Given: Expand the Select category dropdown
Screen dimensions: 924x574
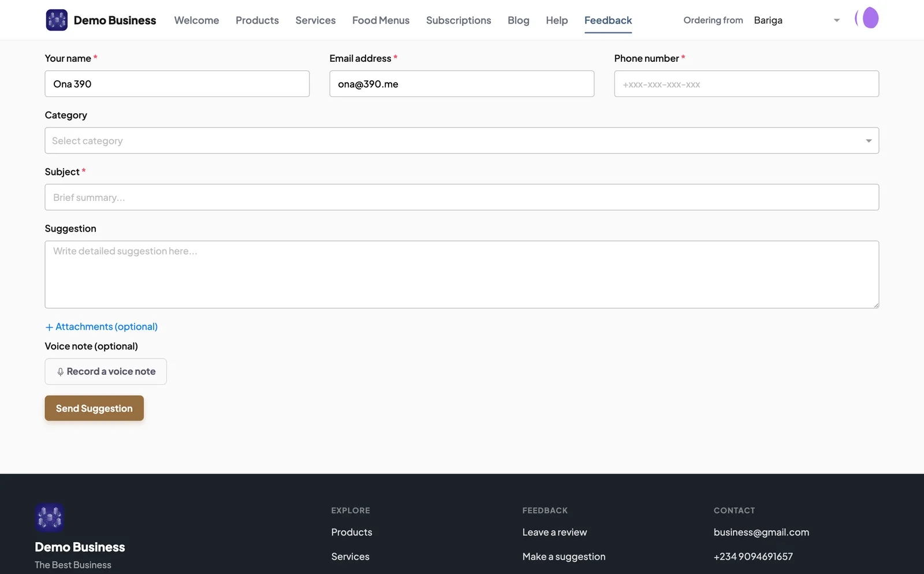Looking at the screenshot, I should [x=461, y=140].
